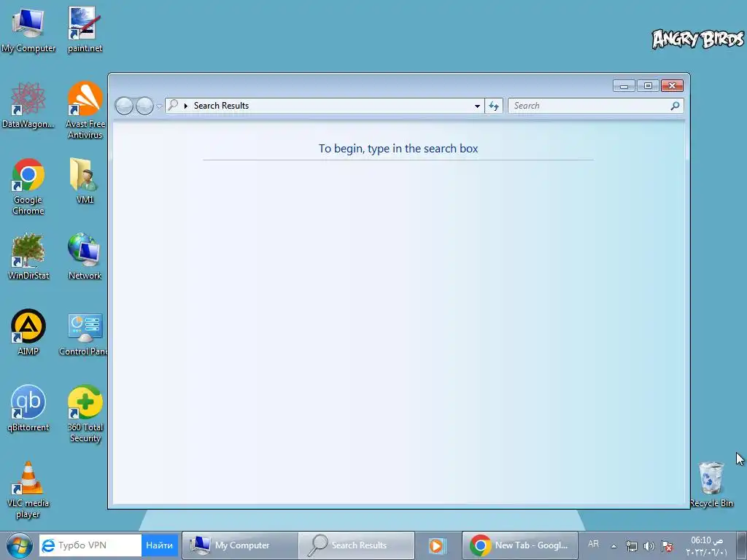Viewport: 747px width, 560px height.
Task: Close the Search Results window
Action: 672,86
